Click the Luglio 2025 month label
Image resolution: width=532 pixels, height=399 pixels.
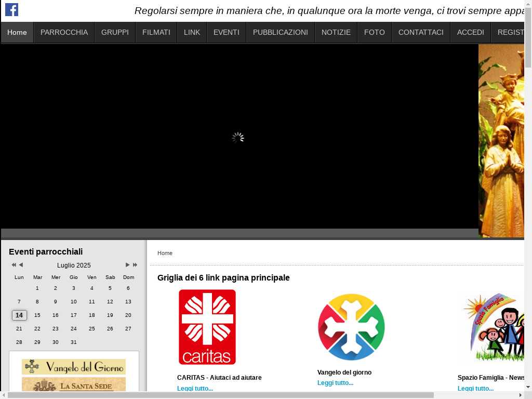(x=74, y=265)
